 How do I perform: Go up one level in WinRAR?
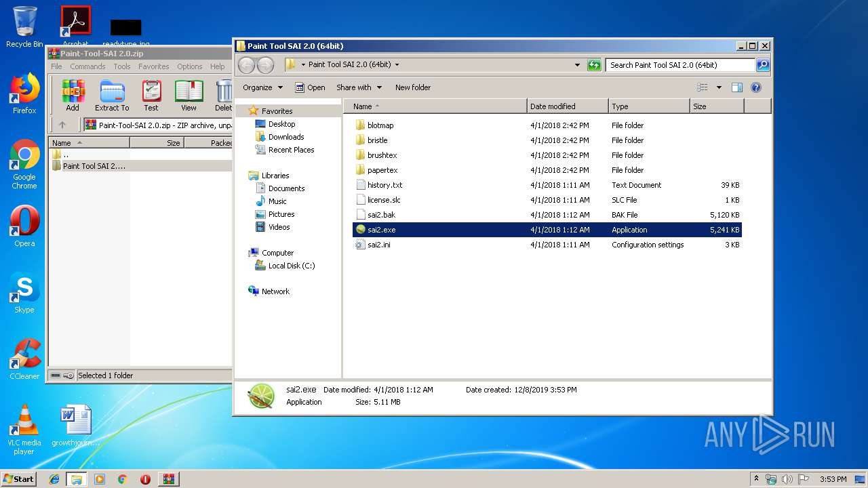pos(62,125)
